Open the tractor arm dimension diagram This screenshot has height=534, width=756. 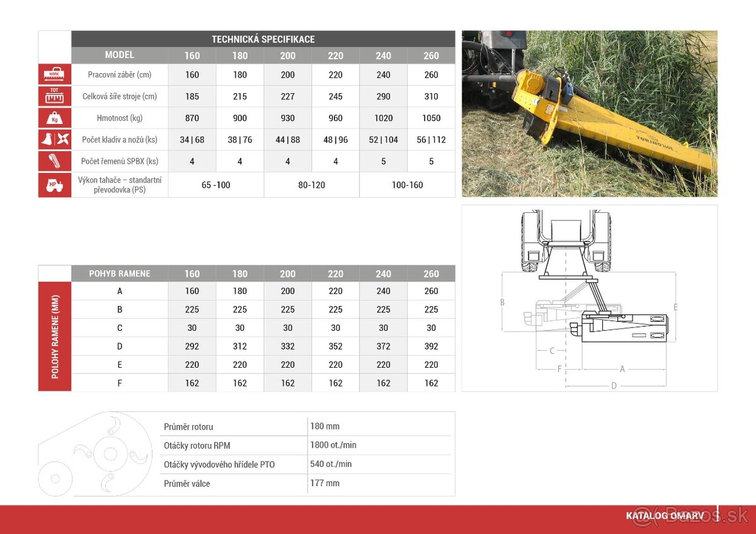pos(589,298)
